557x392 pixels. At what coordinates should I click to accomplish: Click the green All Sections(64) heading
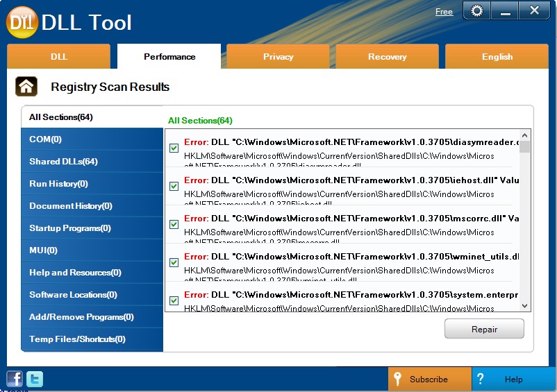(200, 121)
